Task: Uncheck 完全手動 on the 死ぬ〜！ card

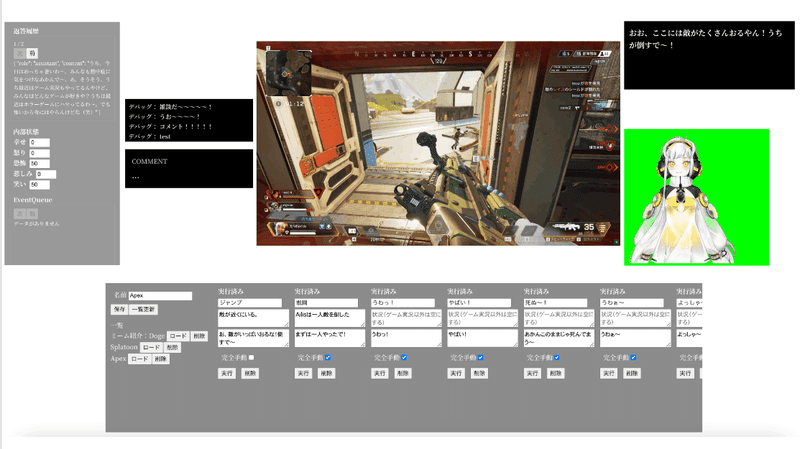Action: 557,358
